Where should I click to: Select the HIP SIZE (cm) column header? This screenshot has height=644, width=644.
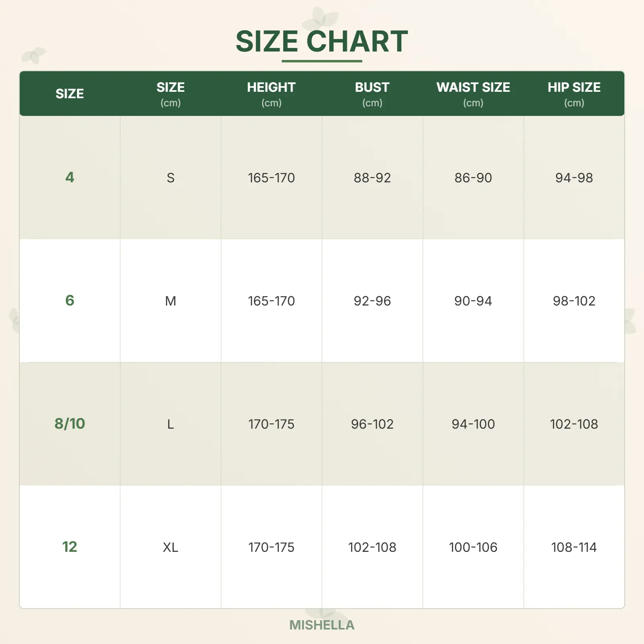(574, 94)
